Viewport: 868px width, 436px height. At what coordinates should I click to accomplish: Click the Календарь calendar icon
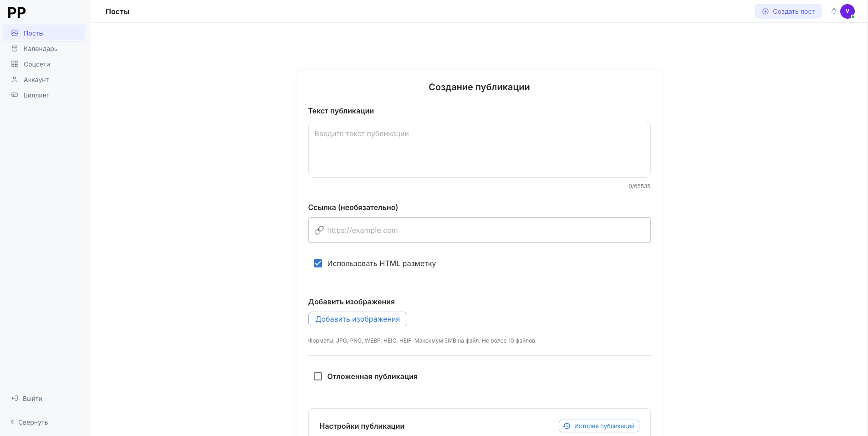(15, 48)
